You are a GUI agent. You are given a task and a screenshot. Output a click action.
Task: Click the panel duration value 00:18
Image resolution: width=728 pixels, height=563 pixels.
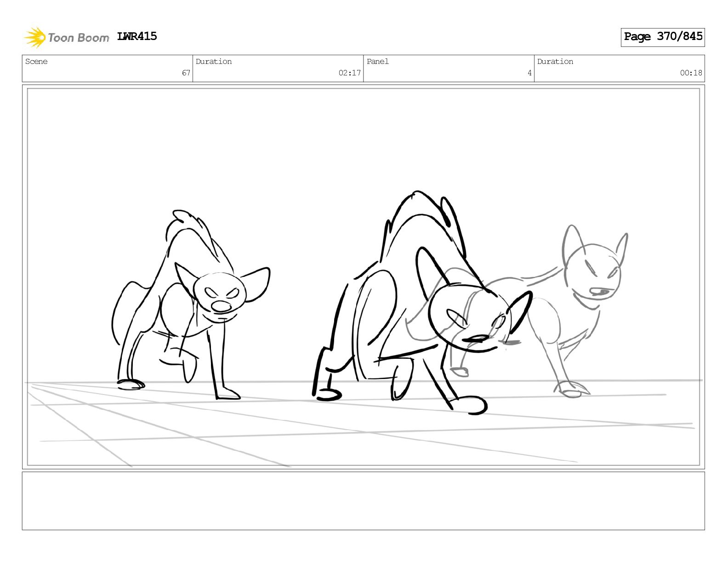[691, 73]
